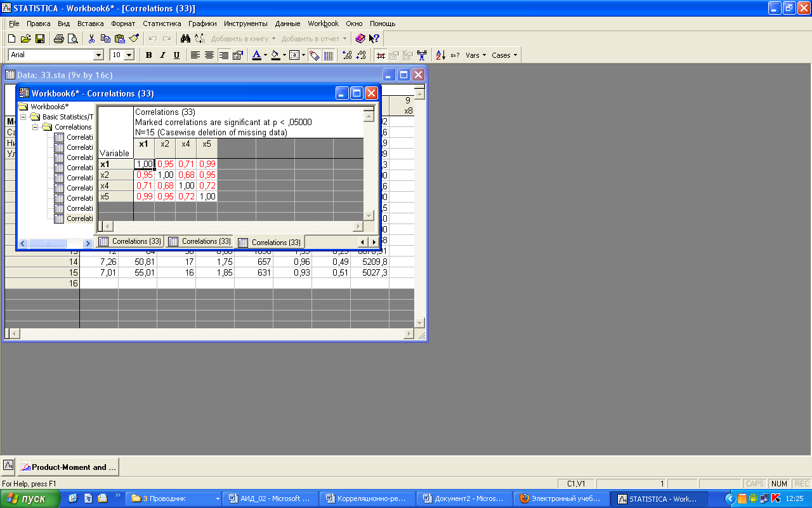812x508 pixels.
Task: Click the case weights weightlifter icon
Action: pos(422,55)
